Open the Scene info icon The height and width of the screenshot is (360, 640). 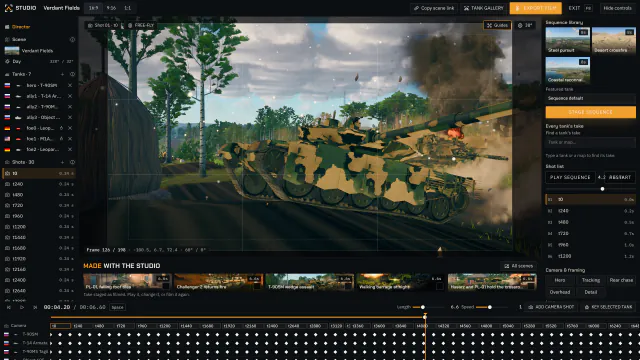pyautogui.click(x=72, y=40)
